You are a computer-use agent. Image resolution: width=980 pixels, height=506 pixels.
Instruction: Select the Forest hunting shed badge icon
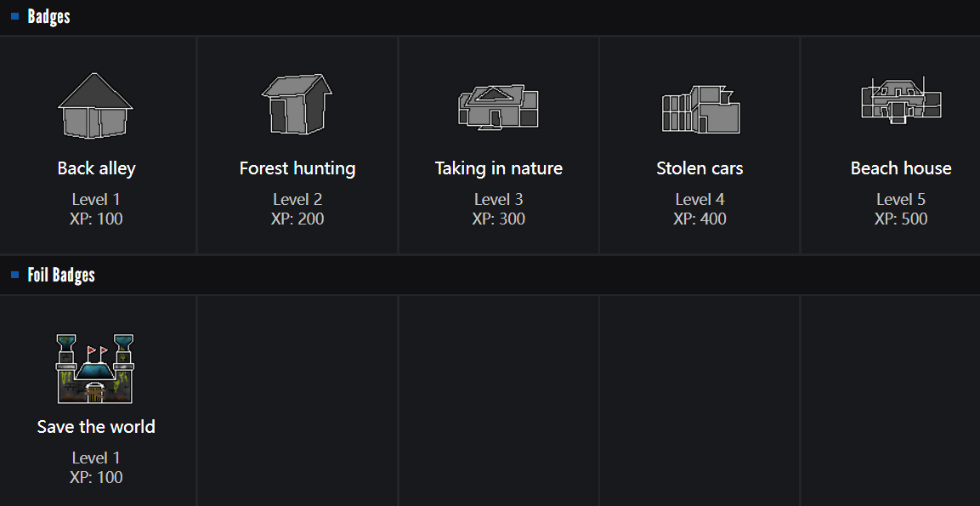point(297,104)
